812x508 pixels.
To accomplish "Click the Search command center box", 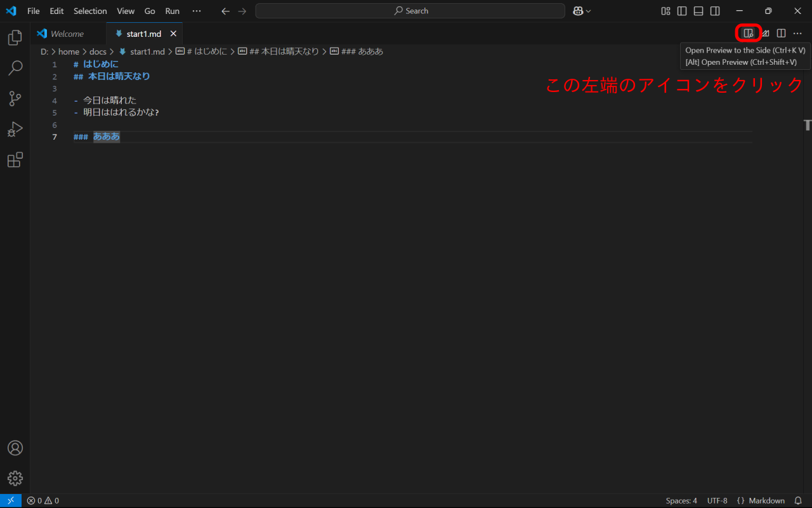I will click(410, 11).
